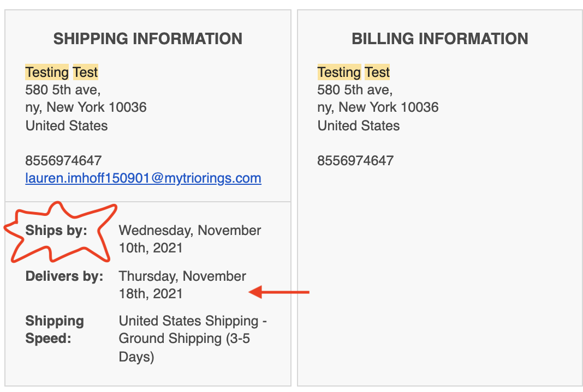
Task: Click the red star-circled Ships by label
Action: point(56,231)
